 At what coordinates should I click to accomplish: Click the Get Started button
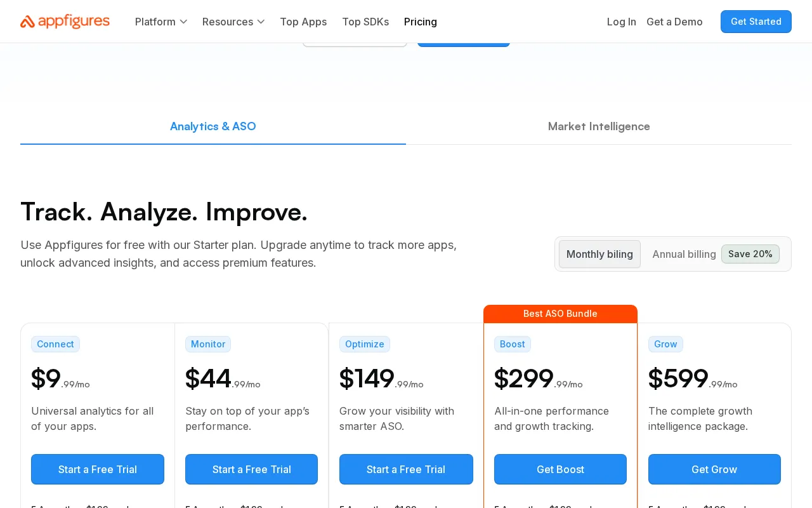756,22
